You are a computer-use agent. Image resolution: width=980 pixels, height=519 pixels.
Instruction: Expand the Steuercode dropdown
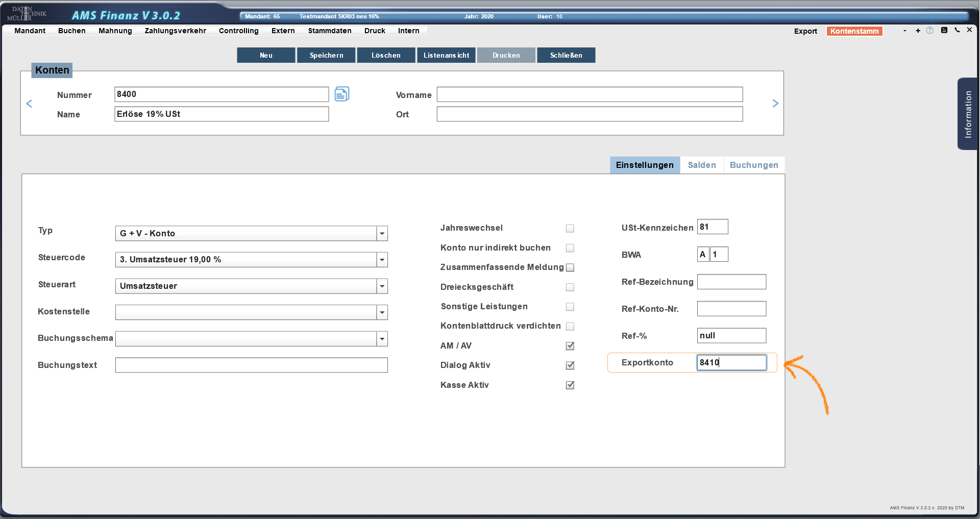click(x=382, y=260)
